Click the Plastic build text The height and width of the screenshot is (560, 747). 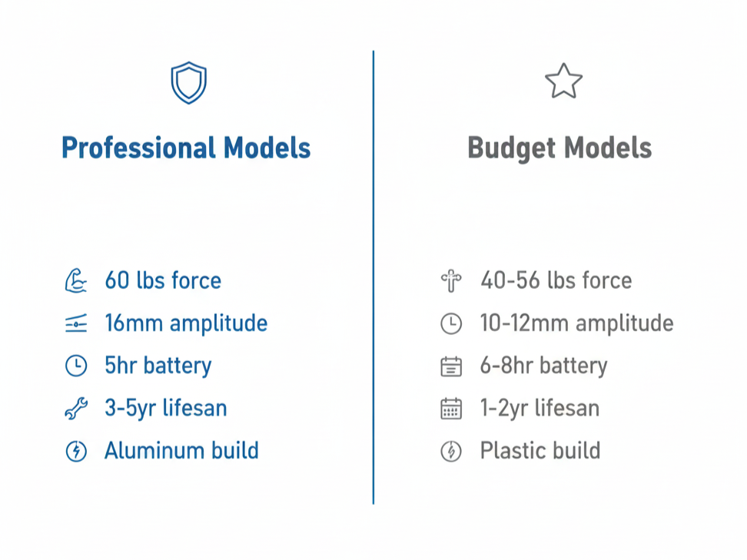pos(540,450)
